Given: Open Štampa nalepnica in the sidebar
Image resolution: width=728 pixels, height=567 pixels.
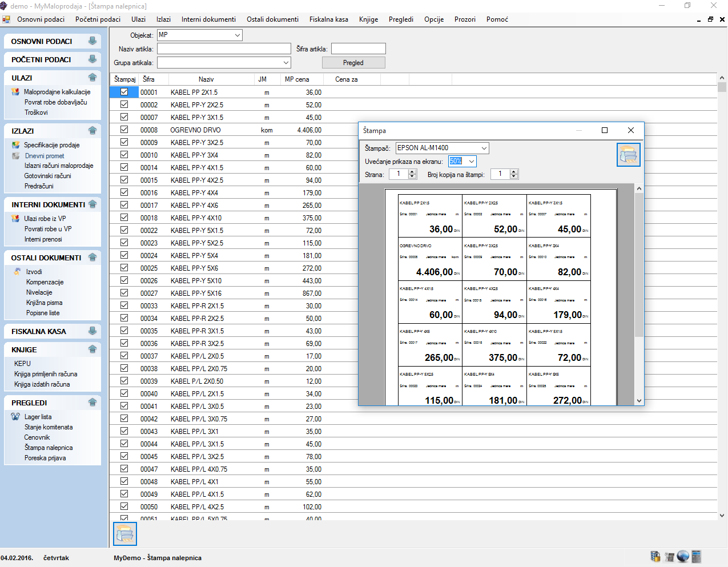Looking at the screenshot, I should (x=49, y=448).
